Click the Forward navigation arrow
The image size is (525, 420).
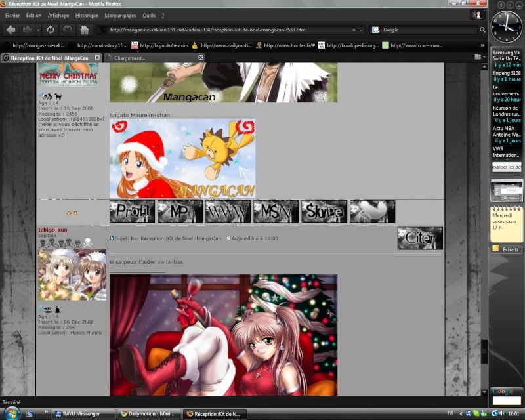[27, 30]
